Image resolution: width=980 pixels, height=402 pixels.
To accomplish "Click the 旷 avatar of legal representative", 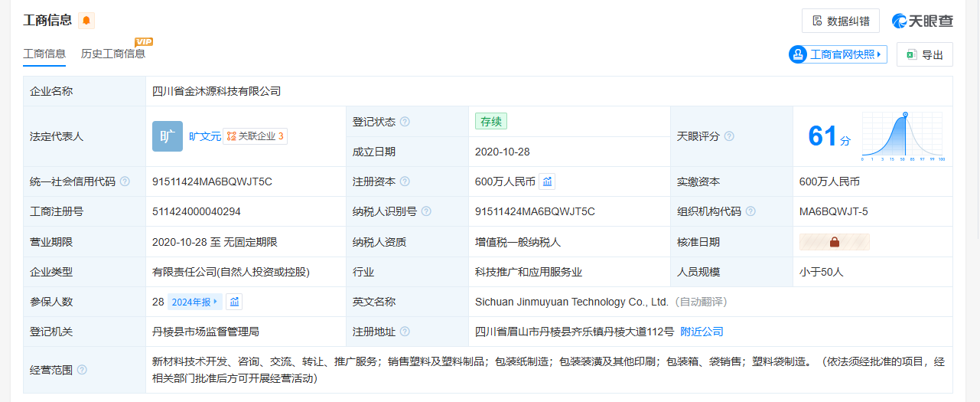I will (167, 136).
